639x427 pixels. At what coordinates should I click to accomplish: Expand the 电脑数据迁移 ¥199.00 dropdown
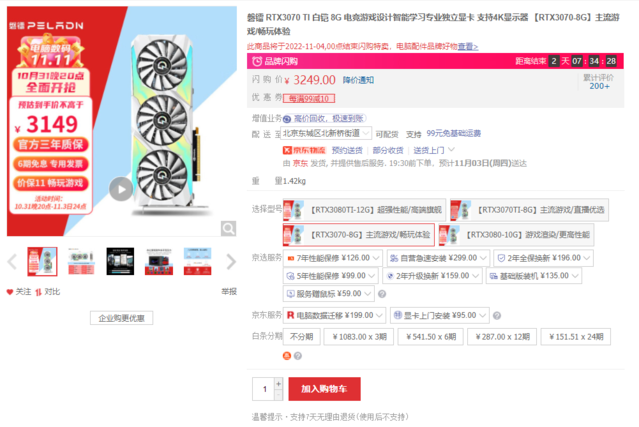334,315
